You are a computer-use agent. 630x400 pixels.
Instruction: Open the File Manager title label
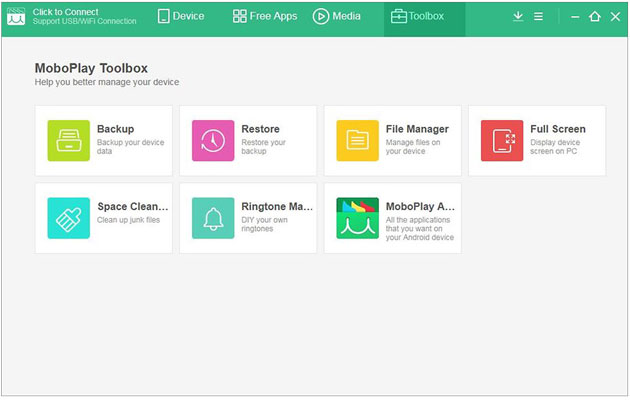click(x=417, y=129)
